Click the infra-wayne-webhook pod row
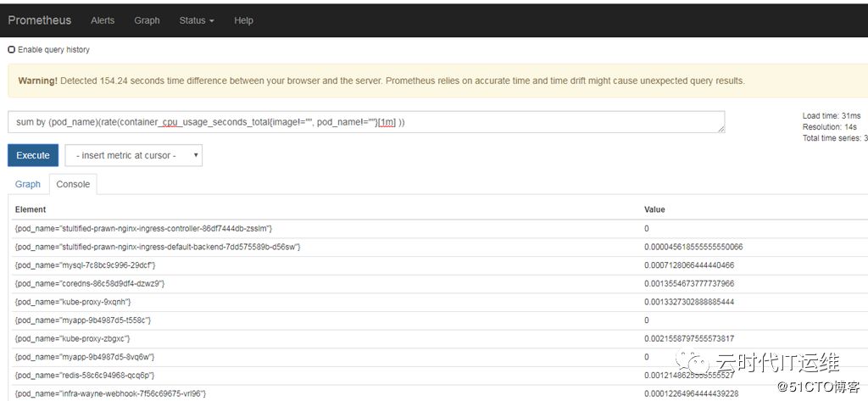 click(x=110, y=393)
